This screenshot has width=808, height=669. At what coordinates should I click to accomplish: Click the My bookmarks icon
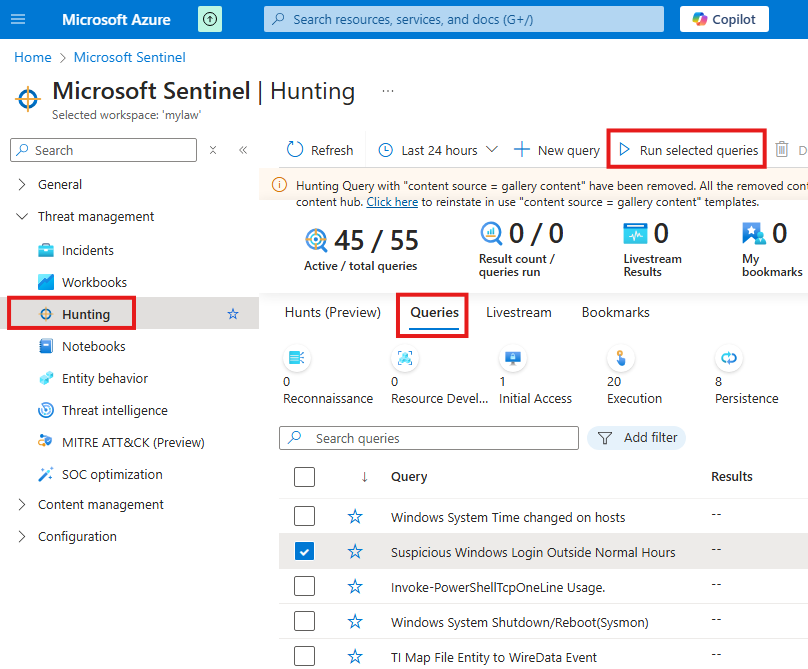753,233
